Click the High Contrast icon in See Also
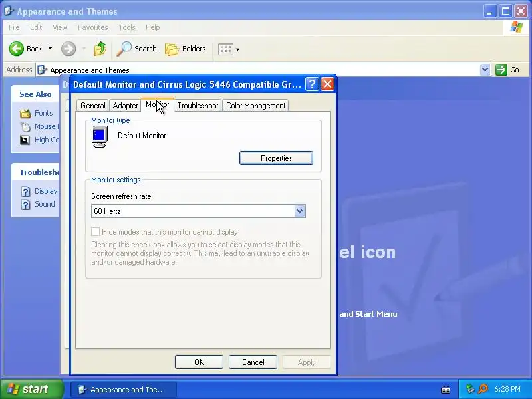Screen dimensions: 532x399 tap(25, 140)
